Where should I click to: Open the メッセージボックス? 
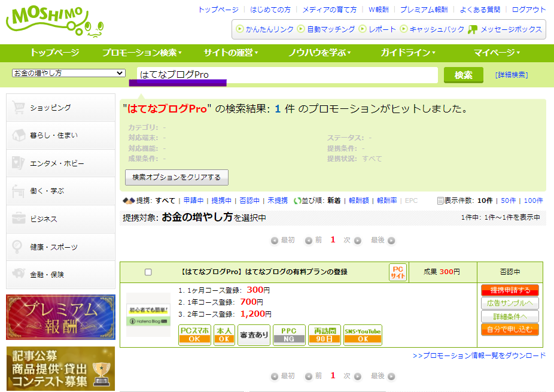click(x=505, y=29)
